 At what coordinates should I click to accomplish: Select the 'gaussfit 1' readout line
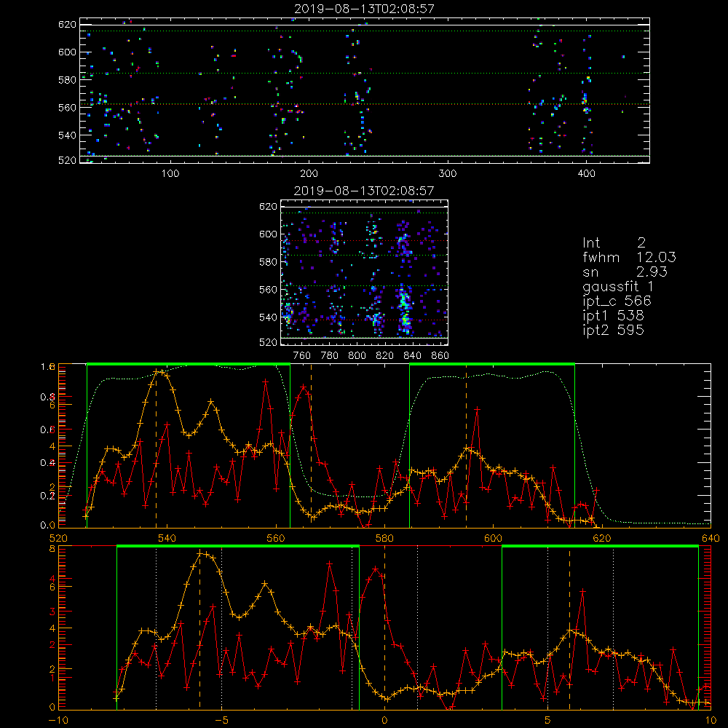pos(618,286)
